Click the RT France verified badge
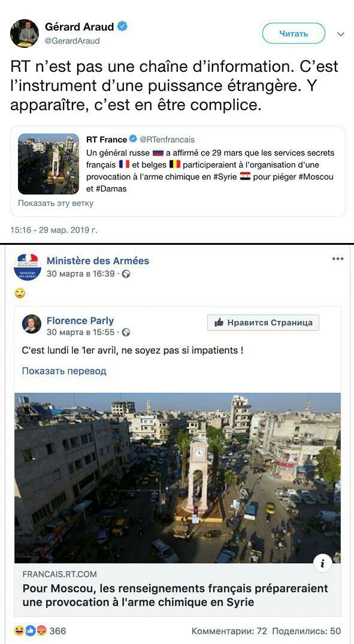This screenshot has width=354, height=644. pos(134,139)
